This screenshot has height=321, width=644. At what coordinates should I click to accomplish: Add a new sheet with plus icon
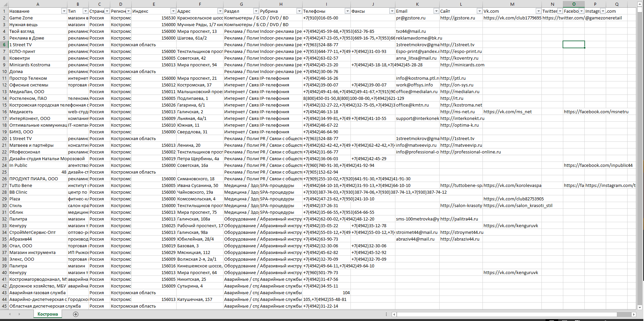click(76, 314)
